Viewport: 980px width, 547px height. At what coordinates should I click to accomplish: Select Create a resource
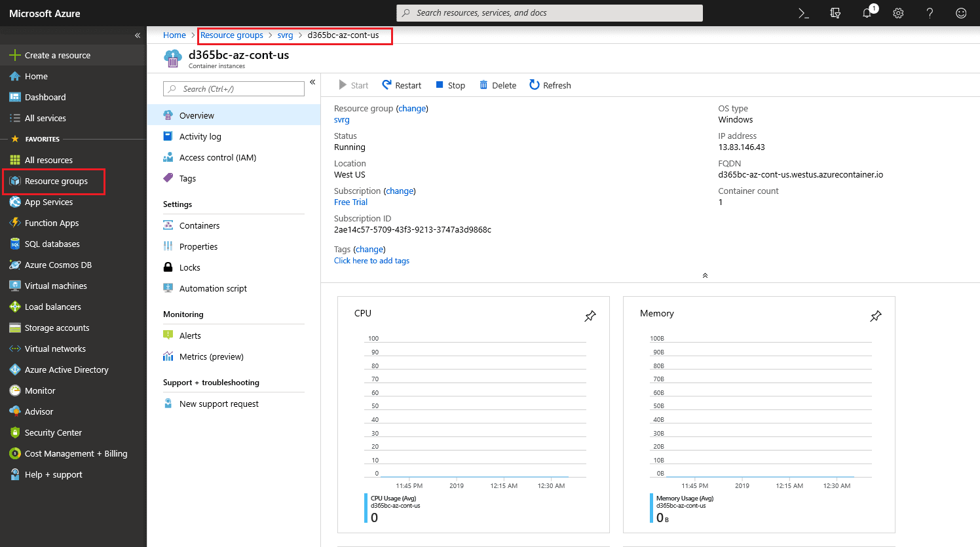tap(73, 55)
